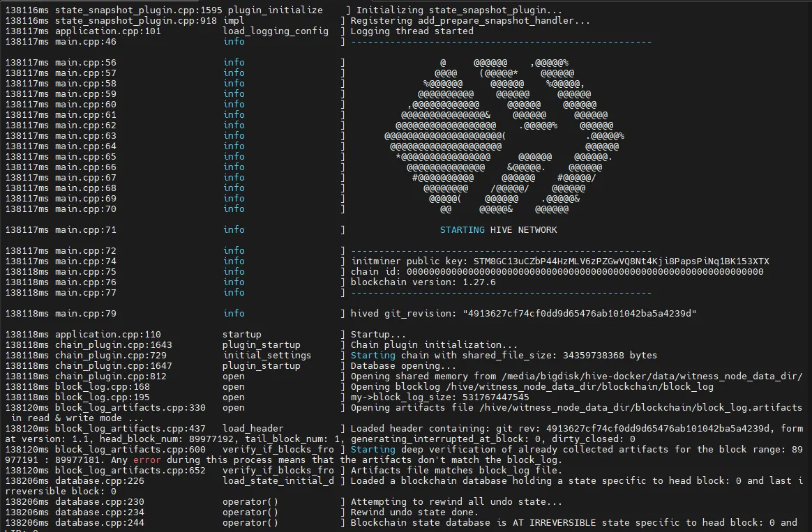Click 'initial_settings' function name
Screen dimensions: 812x532
[266, 355]
